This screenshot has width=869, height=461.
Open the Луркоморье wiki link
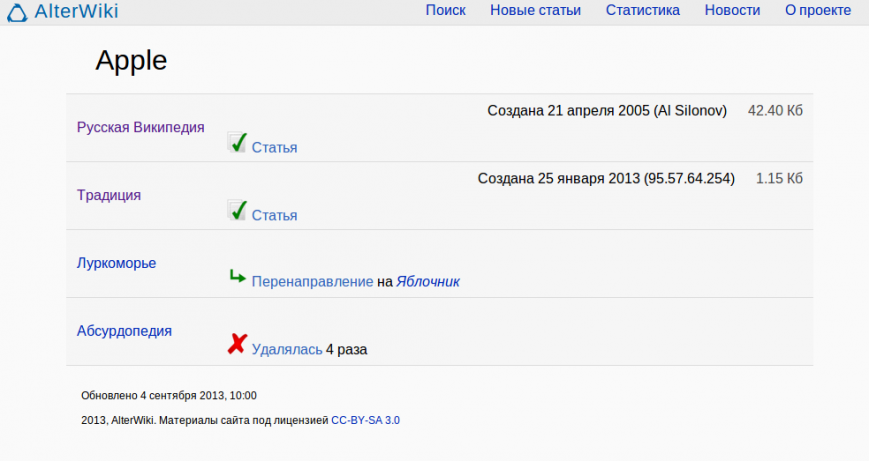coord(116,263)
